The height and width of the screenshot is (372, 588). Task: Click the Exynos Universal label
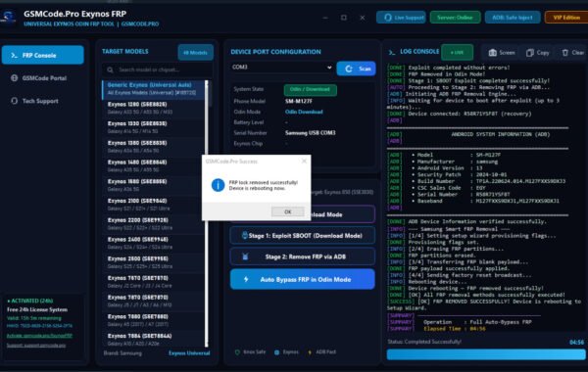[x=189, y=352]
